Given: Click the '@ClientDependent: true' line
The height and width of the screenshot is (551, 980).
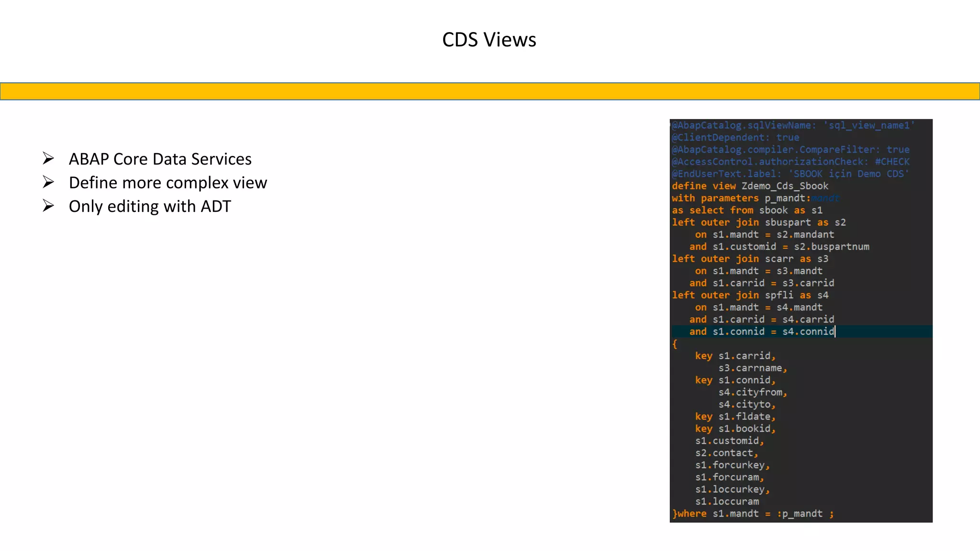Looking at the screenshot, I should (x=735, y=137).
